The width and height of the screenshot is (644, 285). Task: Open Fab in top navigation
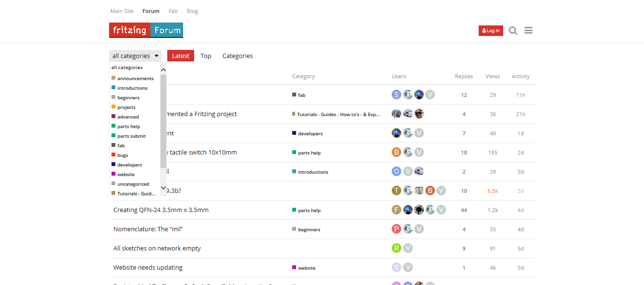(173, 11)
